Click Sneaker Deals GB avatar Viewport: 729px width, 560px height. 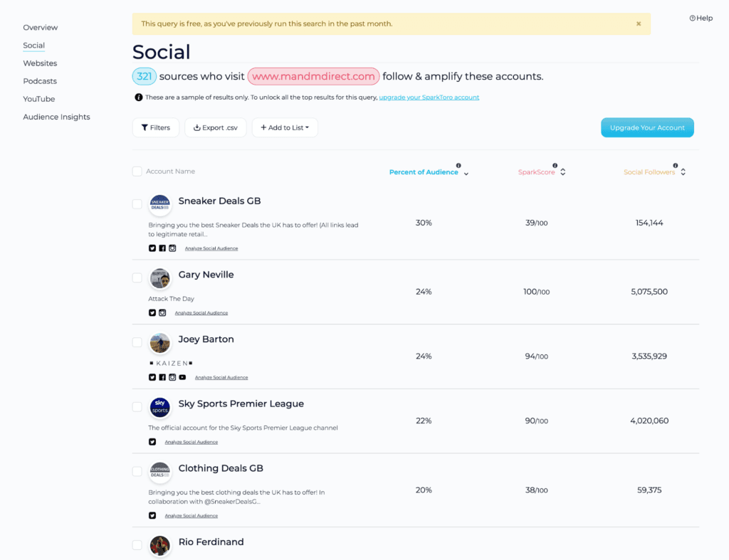160,204
